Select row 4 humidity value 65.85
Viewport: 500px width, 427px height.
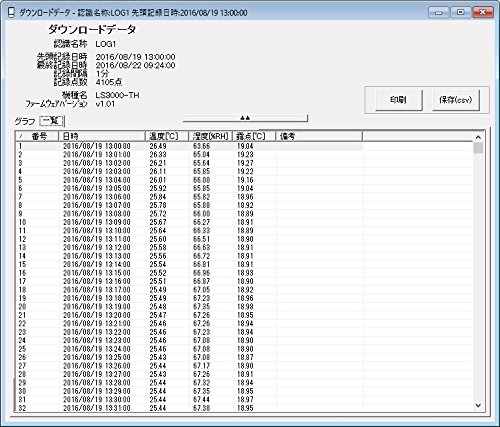pos(201,171)
